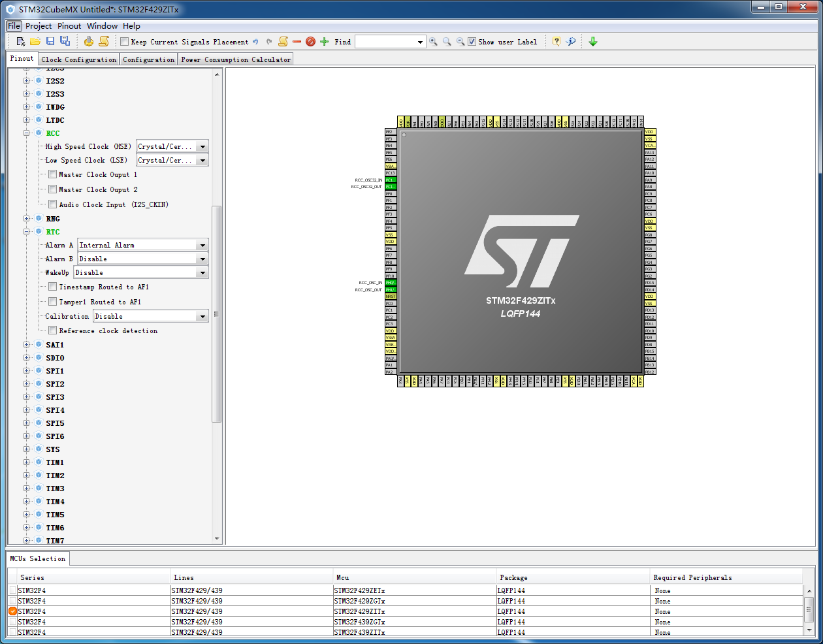The image size is (823, 644).
Task: Click the green plus toolbar icon
Action: tap(324, 42)
